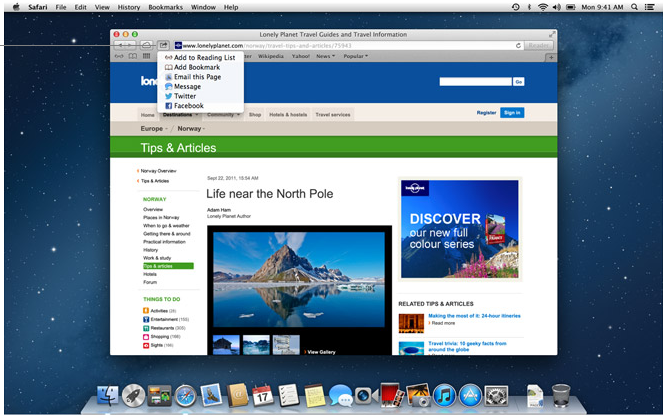The width and height of the screenshot is (663, 416).
Task: Open the Discover colour series advertisement
Action: click(460, 229)
